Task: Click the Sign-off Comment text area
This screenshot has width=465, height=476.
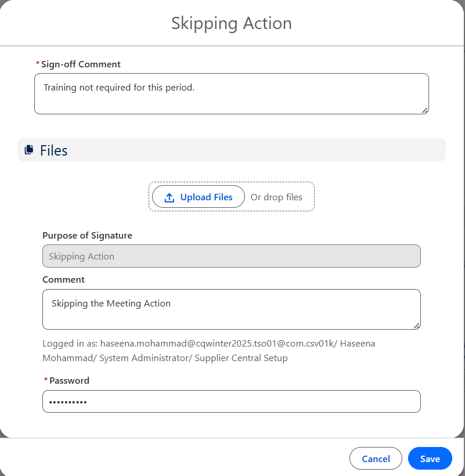Action: click(231, 93)
